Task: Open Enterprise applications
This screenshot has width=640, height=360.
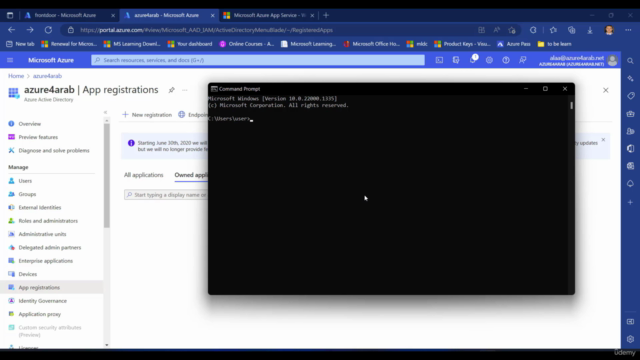Action: click(45, 261)
